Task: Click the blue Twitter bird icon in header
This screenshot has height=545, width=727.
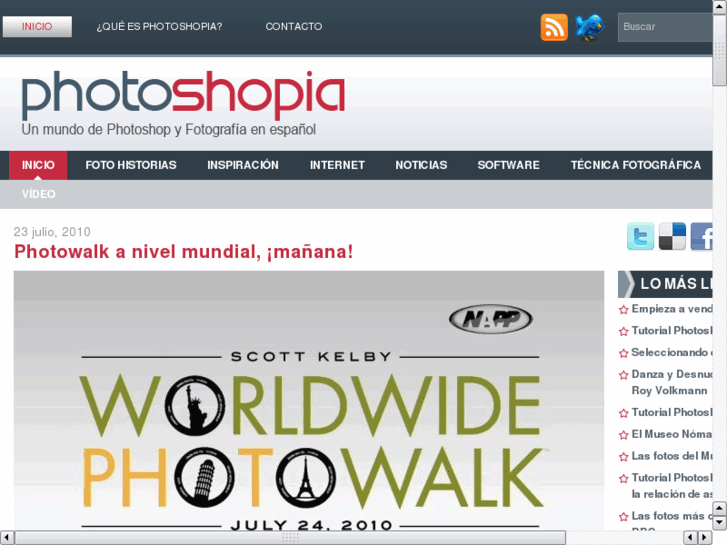Action: (589, 27)
